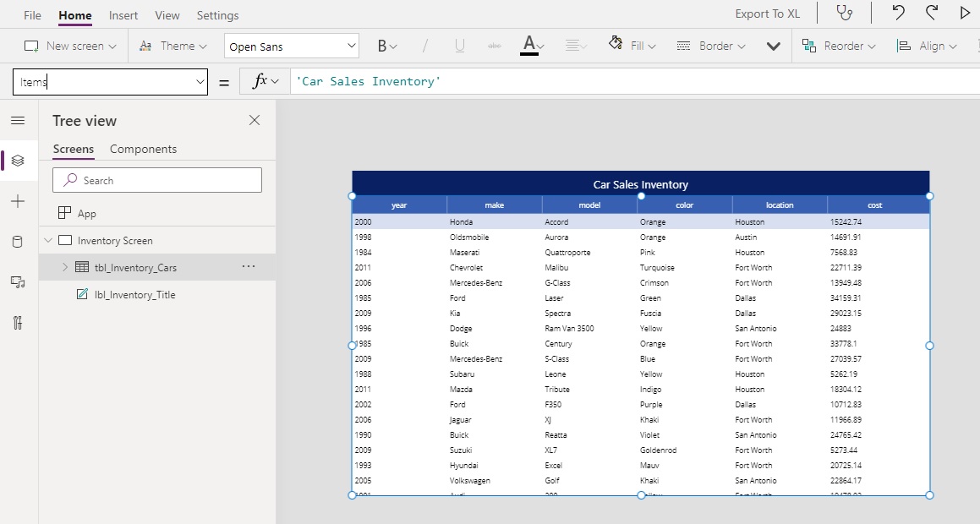
Task: Redo the last action
Action: 931,13
